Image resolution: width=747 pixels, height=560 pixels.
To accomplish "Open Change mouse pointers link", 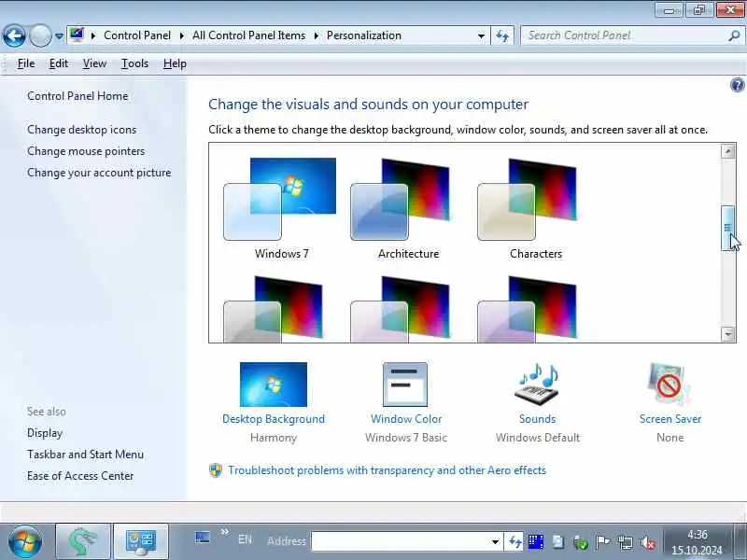I will pos(86,151).
